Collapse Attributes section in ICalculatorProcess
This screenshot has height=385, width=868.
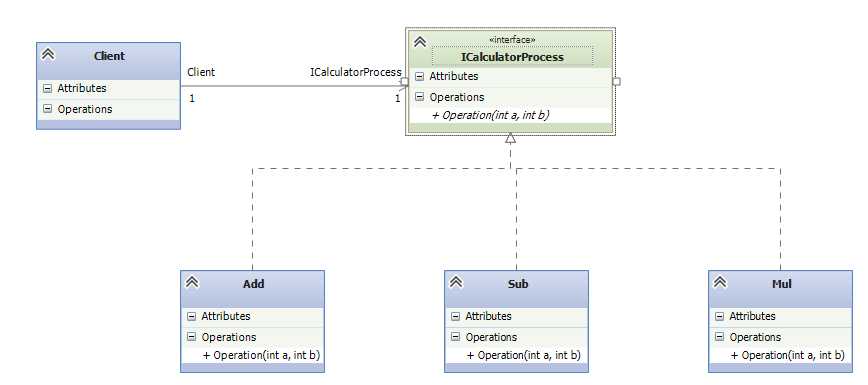420,76
